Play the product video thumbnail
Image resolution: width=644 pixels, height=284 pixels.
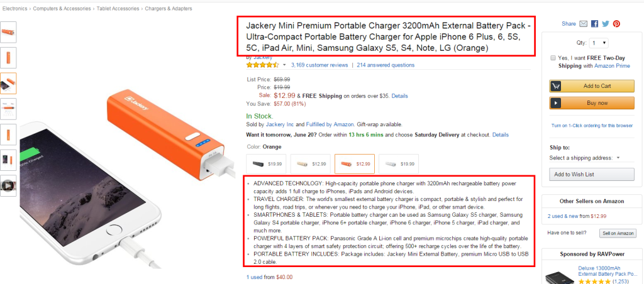[9, 185]
